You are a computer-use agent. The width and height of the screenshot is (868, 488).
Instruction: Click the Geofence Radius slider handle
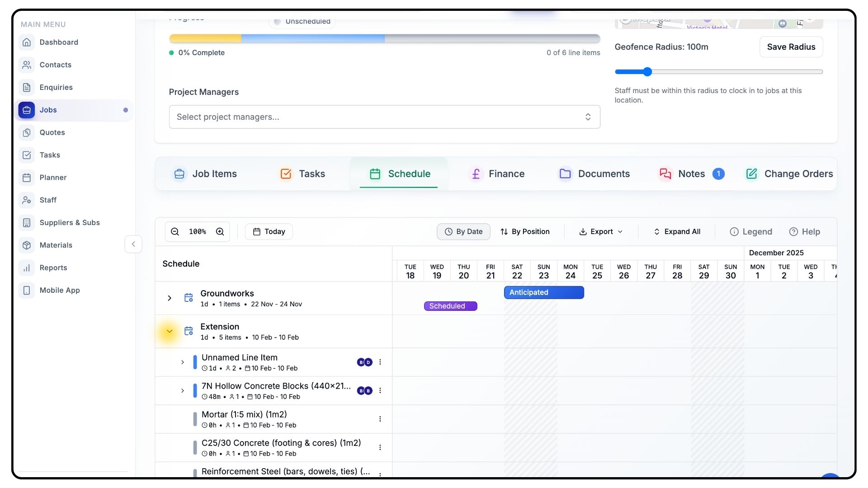(647, 72)
